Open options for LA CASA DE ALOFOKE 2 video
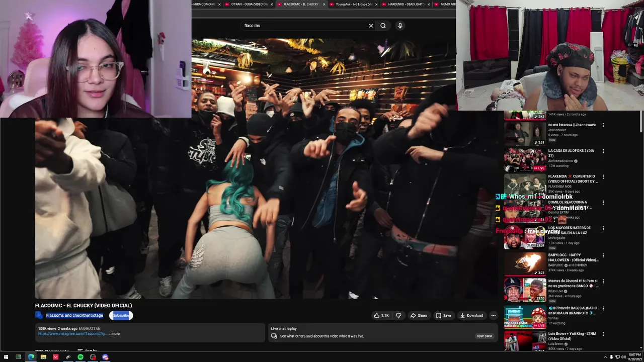 click(603, 151)
